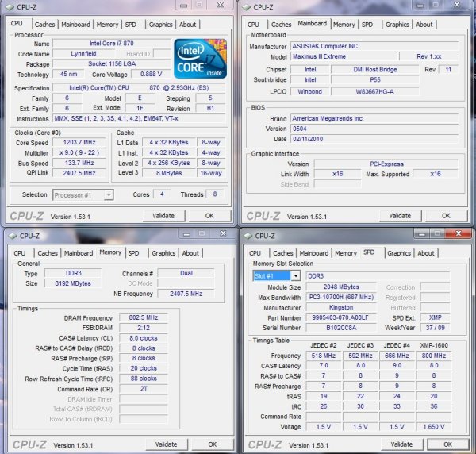The height and width of the screenshot is (454, 476).
Task: Close the SPD window with red X
Action: [x=459, y=233]
